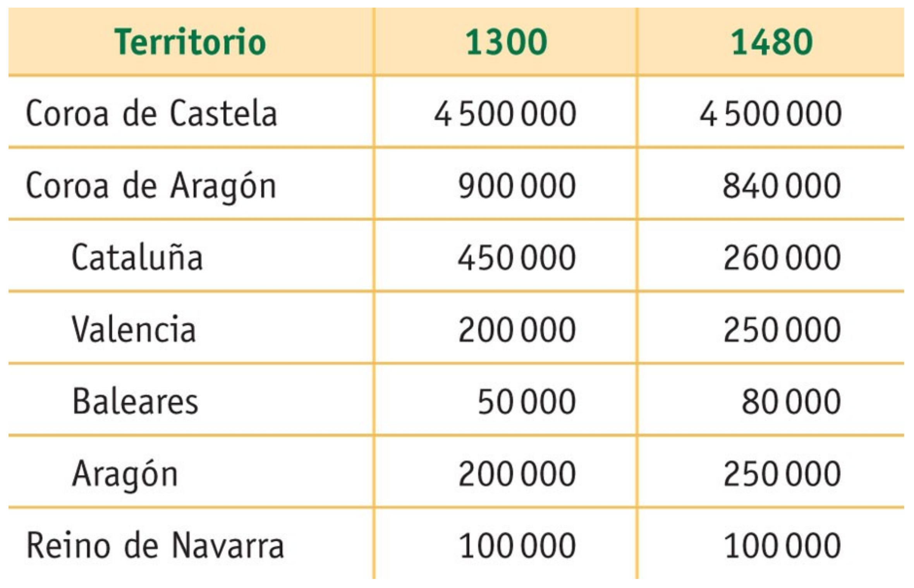Select the 260 000 cell
The image size is (914, 588).
pyautogui.click(x=782, y=258)
